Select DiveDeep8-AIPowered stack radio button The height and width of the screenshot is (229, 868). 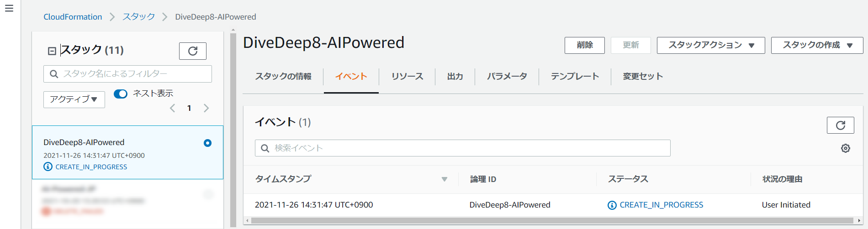(207, 143)
